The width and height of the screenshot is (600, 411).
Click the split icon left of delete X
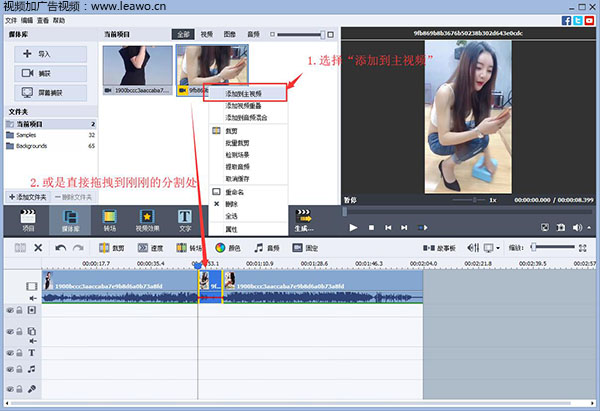tap(20, 248)
